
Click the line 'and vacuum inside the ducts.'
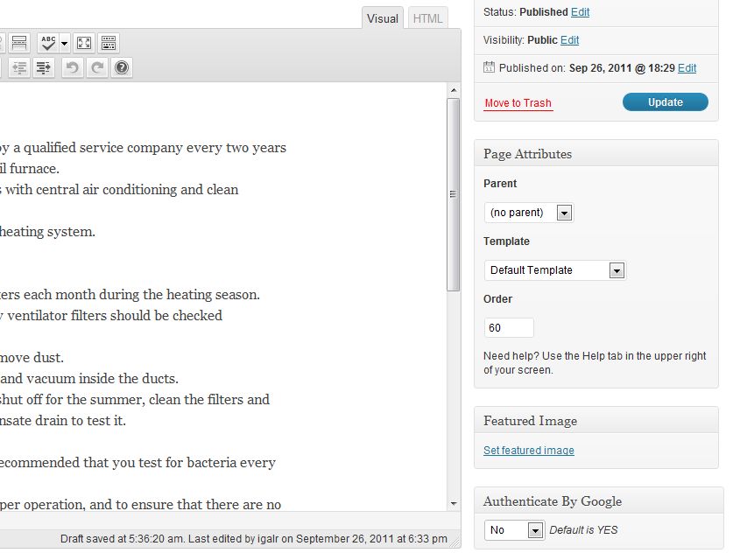(88, 379)
